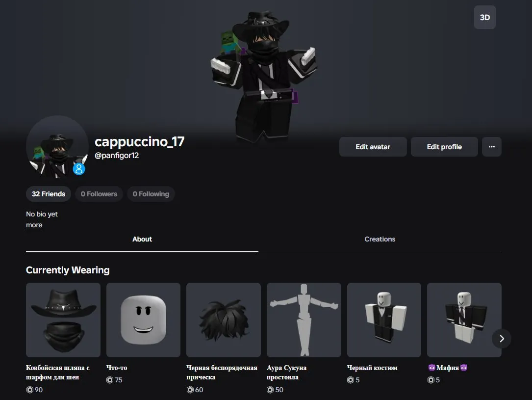
Task: Click 'Ковбойская шляпа с шарфом для шеи' title
Action: pos(58,373)
